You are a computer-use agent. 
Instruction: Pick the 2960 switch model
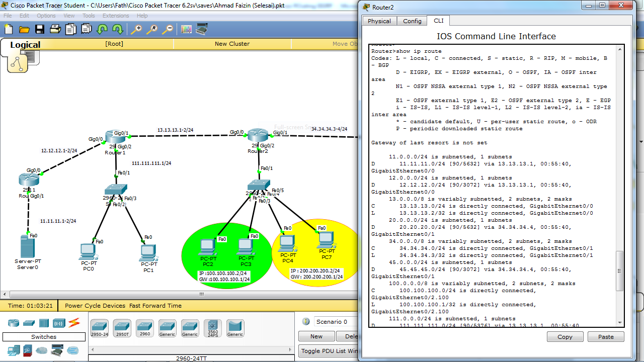(145, 328)
